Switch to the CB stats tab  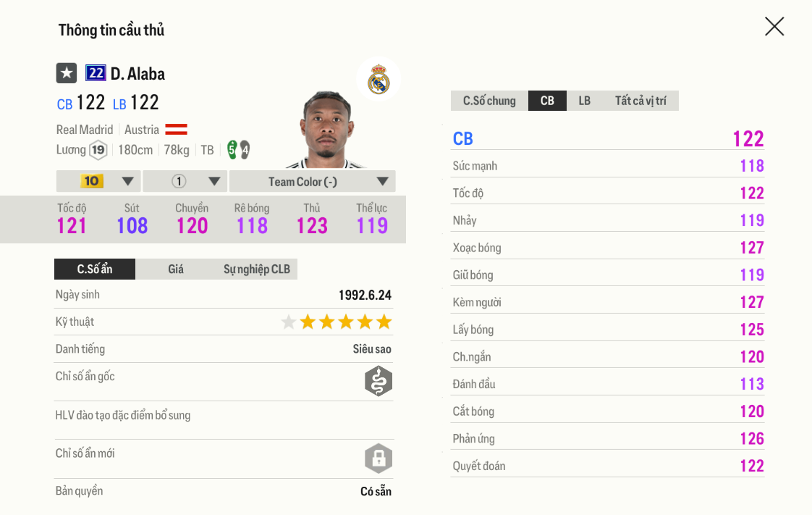click(546, 101)
